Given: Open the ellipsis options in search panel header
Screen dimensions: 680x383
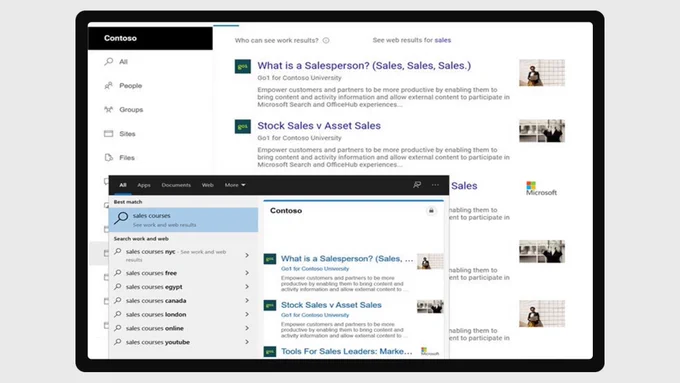Looking at the screenshot, I should pos(435,185).
